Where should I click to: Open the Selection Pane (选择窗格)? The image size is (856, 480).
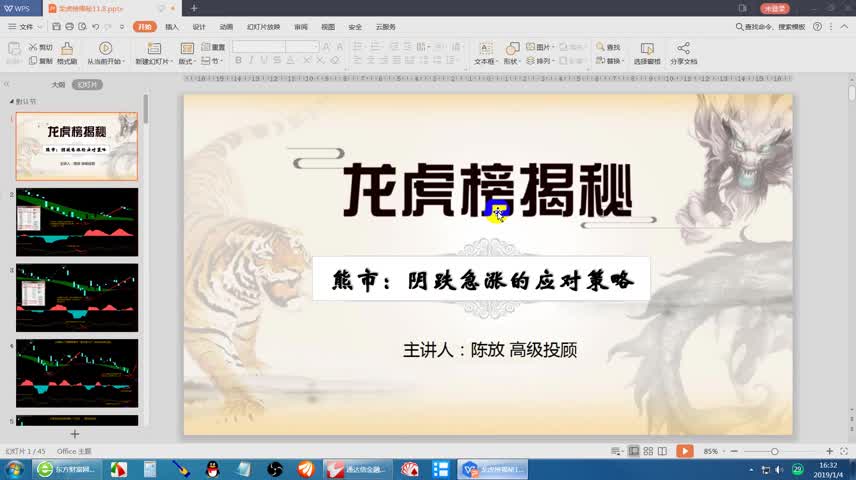pos(647,48)
